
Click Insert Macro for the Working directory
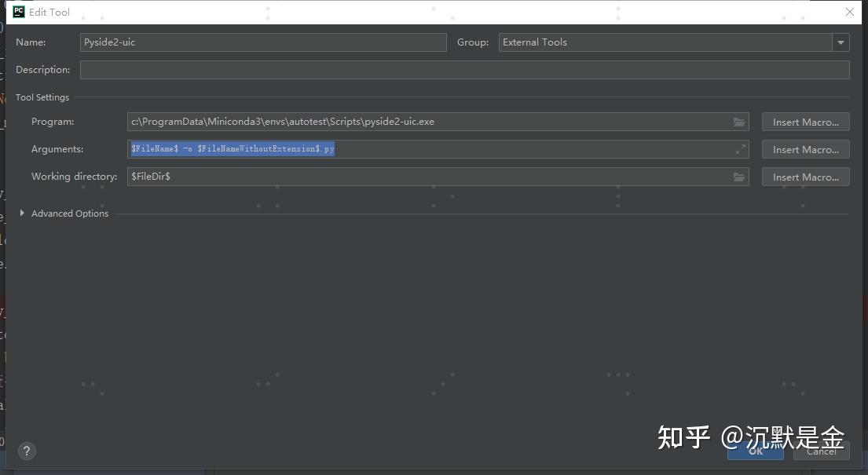click(x=805, y=177)
